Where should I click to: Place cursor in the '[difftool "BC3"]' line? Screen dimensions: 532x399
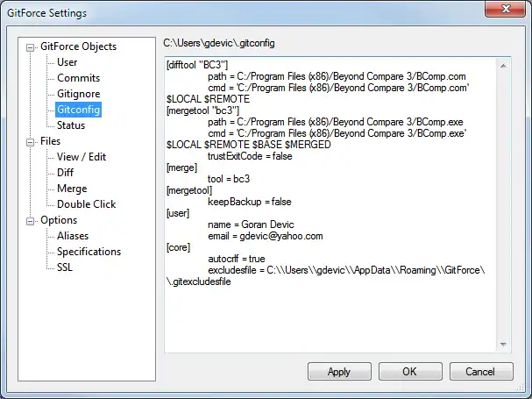pyautogui.click(x=197, y=65)
